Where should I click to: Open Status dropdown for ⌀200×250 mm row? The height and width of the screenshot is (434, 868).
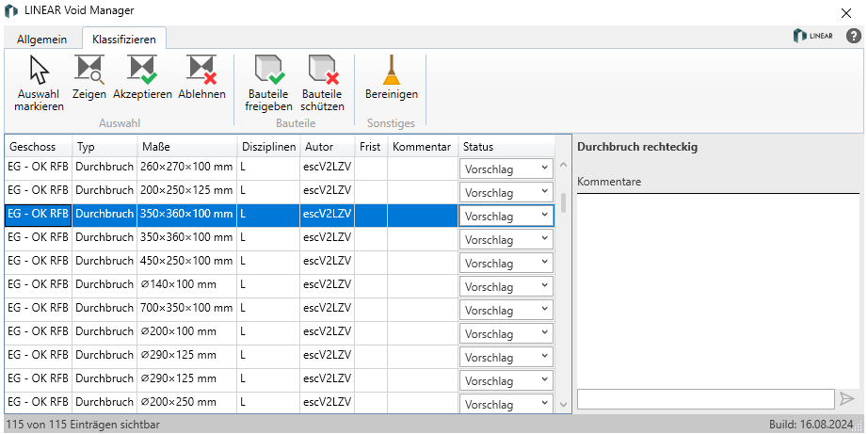tap(506, 404)
